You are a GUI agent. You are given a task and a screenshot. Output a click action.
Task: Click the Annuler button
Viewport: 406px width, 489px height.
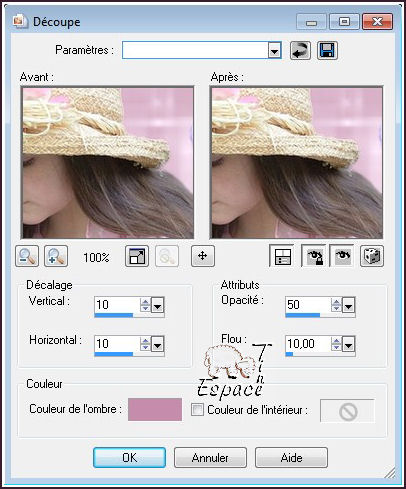210,458
